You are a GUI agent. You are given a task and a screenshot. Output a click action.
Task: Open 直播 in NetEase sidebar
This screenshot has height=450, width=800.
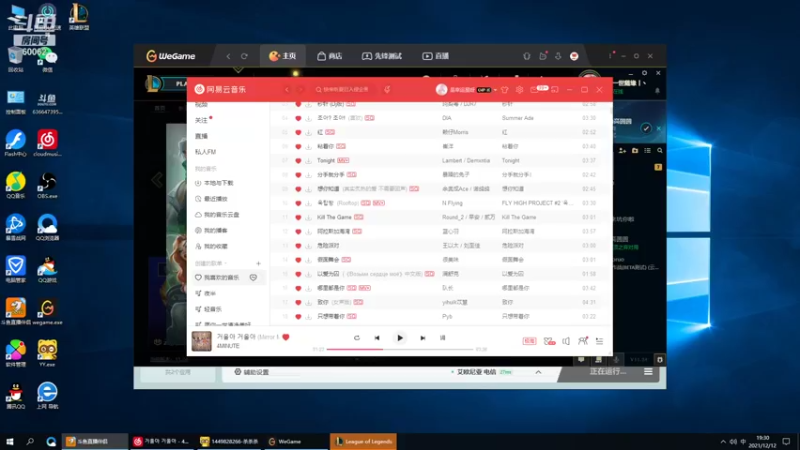[202, 136]
